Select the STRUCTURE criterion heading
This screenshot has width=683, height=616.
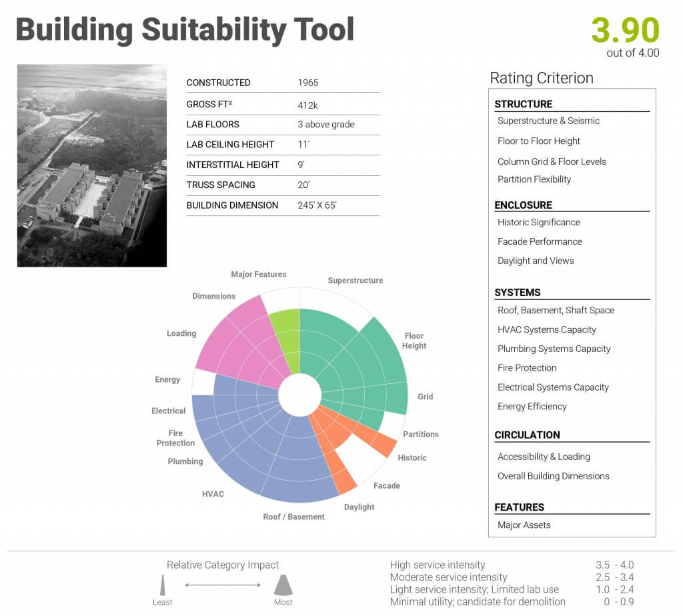(524, 104)
